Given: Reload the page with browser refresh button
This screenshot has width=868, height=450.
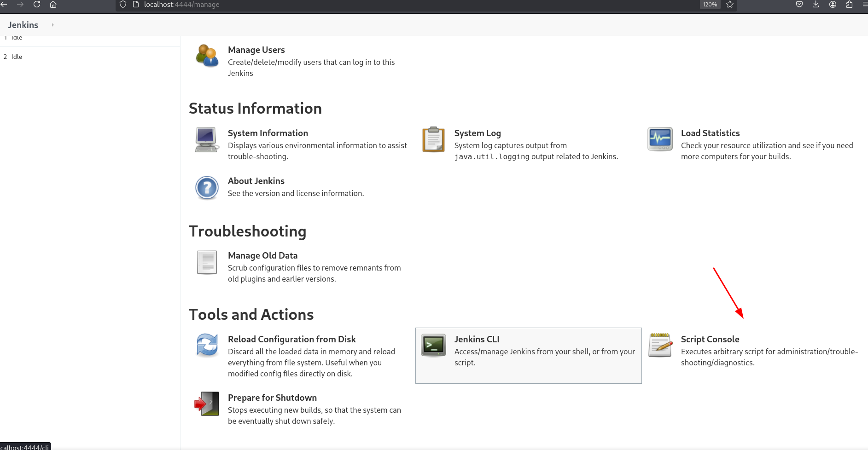Looking at the screenshot, I should click(x=37, y=5).
